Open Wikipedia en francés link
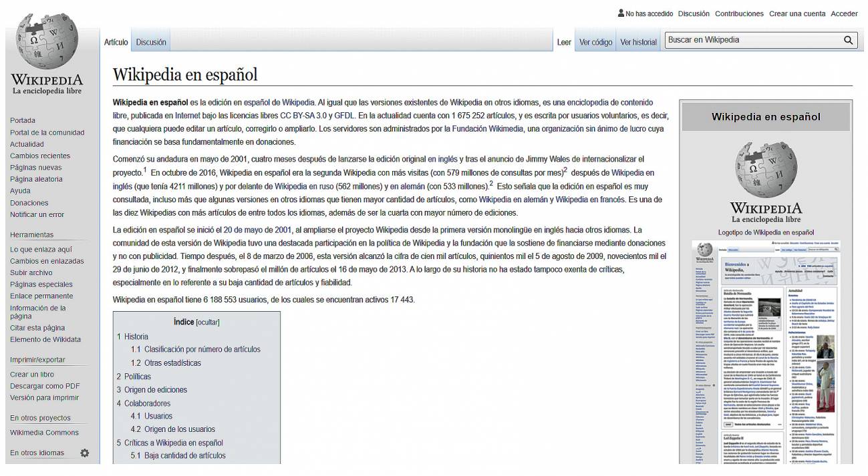 click(591, 200)
